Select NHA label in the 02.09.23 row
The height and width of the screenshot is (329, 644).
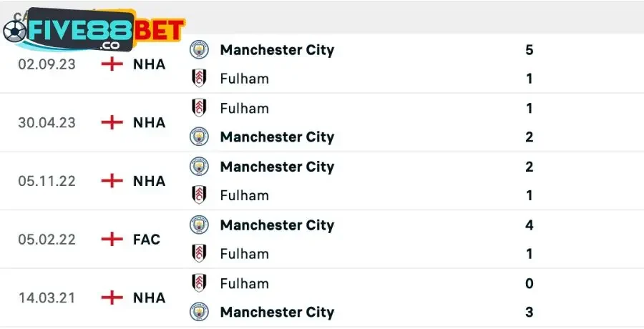point(149,64)
